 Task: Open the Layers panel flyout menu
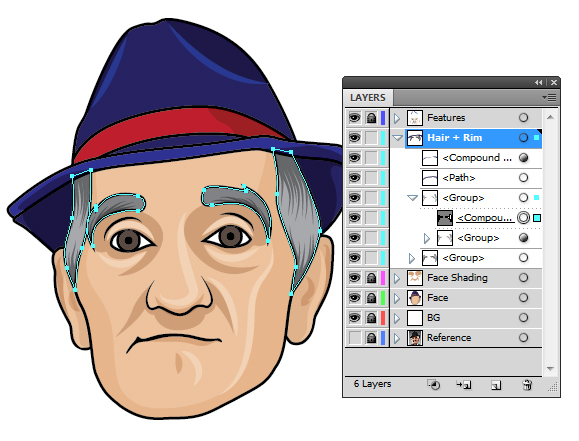click(549, 98)
